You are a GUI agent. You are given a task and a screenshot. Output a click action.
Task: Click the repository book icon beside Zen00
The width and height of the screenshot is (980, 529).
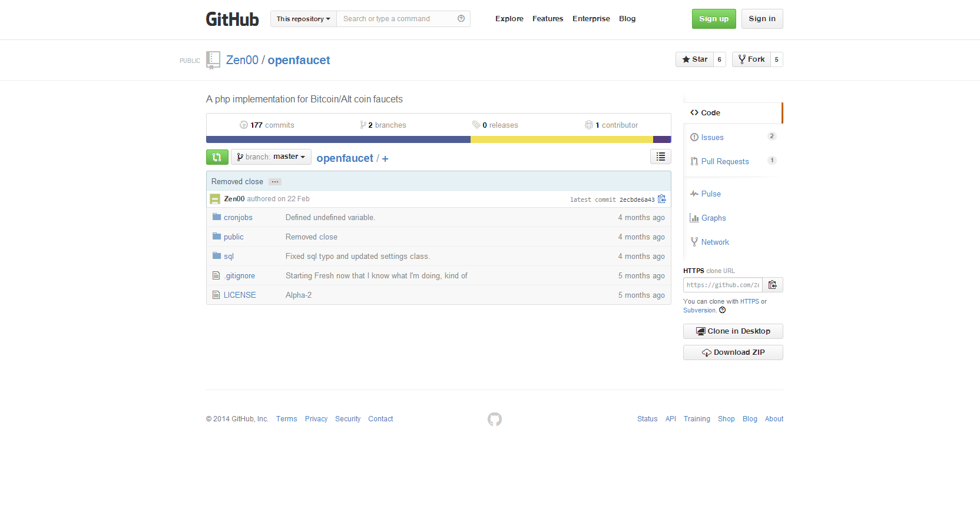pos(213,60)
